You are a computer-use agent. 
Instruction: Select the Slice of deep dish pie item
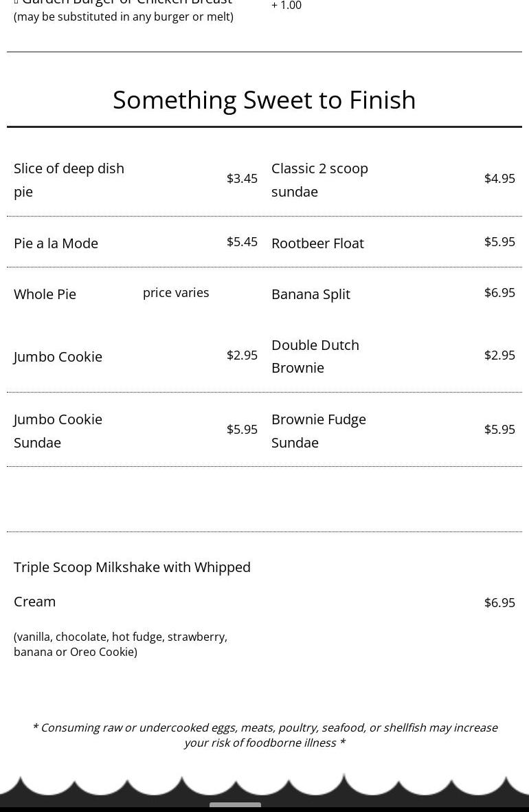[69, 179]
